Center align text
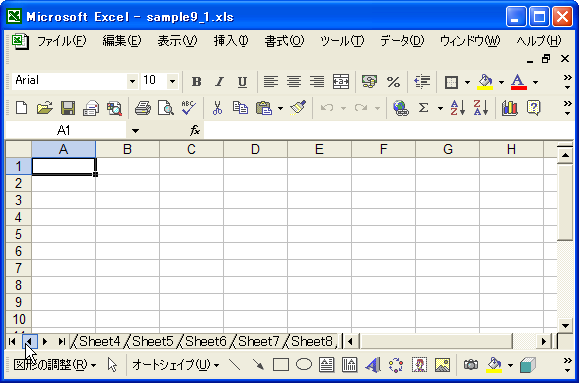The width and height of the screenshot is (579, 383). point(294,82)
